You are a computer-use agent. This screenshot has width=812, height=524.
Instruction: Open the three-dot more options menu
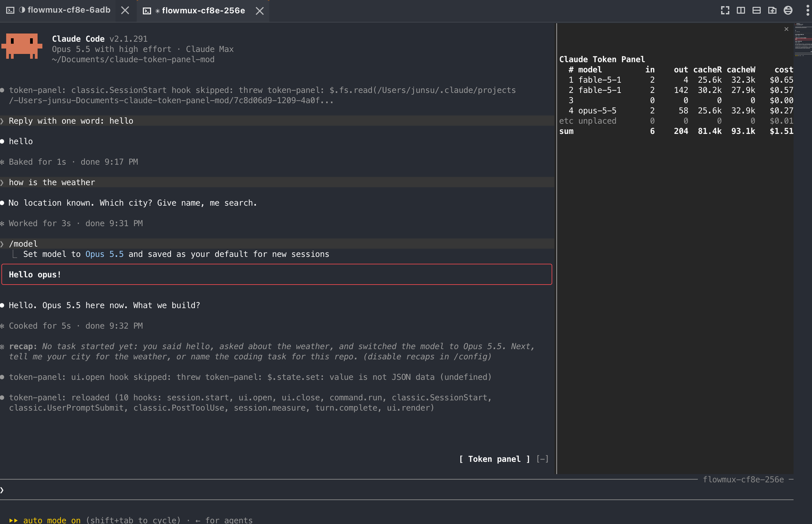click(808, 11)
